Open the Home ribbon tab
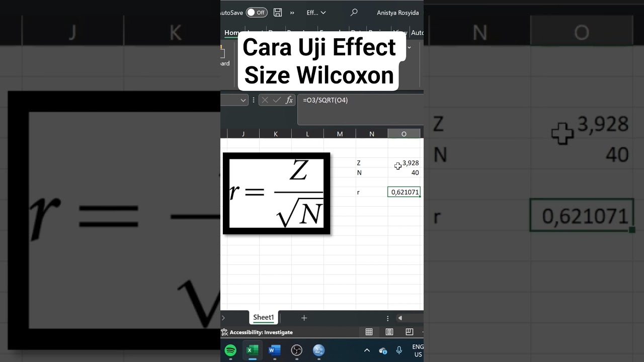Image resolution: width=644 pixels, height=362 pixels. 232,33
